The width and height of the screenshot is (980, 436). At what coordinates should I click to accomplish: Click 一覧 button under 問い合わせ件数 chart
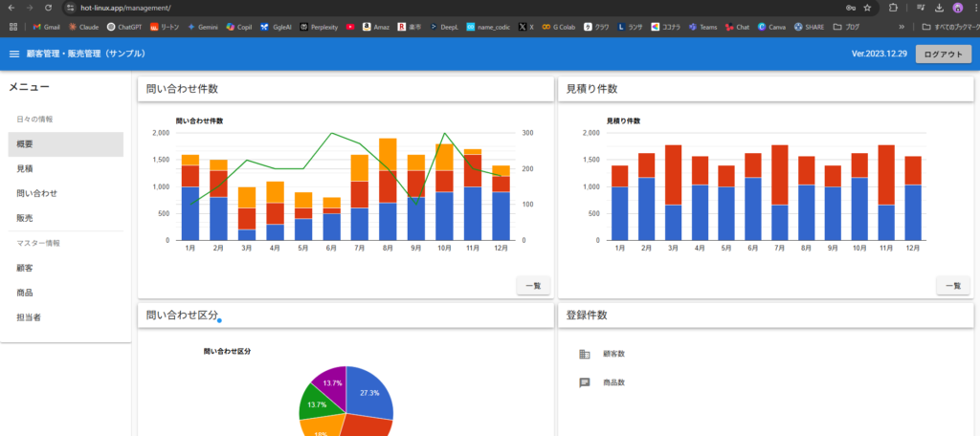(533, 286)
